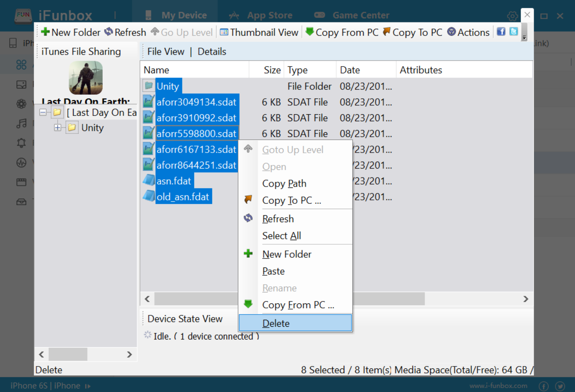Select aforr5598800.sdat file

[197, 133]
